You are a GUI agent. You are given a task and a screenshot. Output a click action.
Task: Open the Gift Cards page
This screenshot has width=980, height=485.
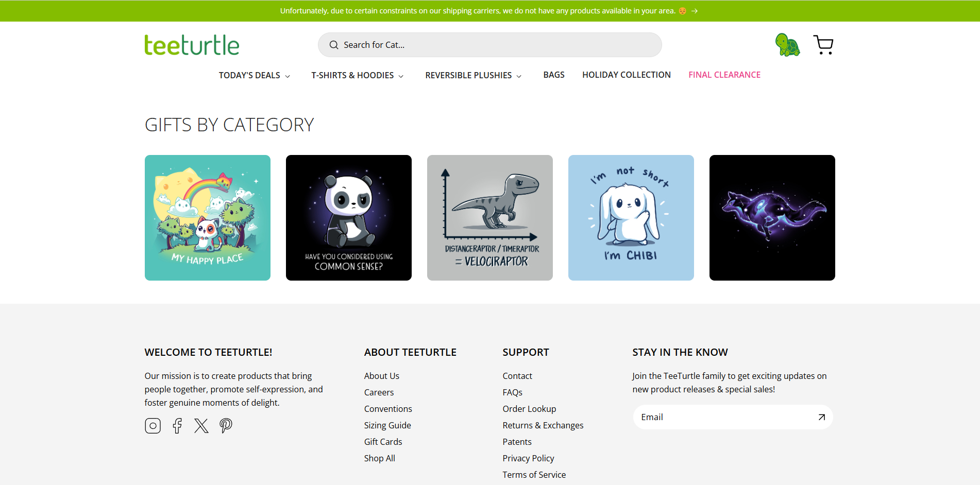[383, 441]
